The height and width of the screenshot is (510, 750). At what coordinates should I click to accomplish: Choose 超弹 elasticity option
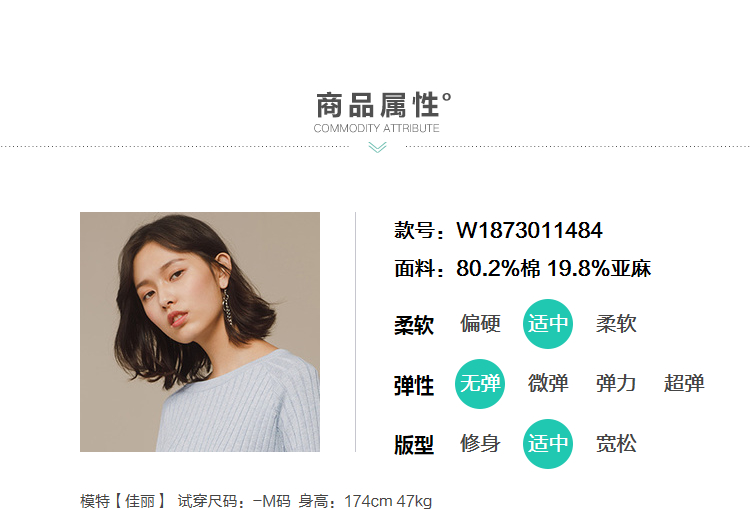(x=684, y=384)
